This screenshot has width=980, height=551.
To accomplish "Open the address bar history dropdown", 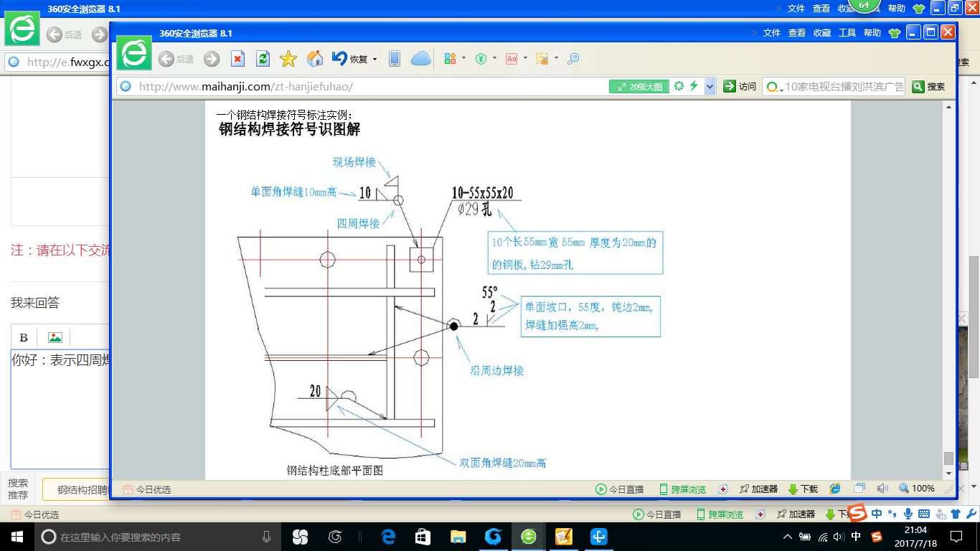I will click(x=710, y=86).
